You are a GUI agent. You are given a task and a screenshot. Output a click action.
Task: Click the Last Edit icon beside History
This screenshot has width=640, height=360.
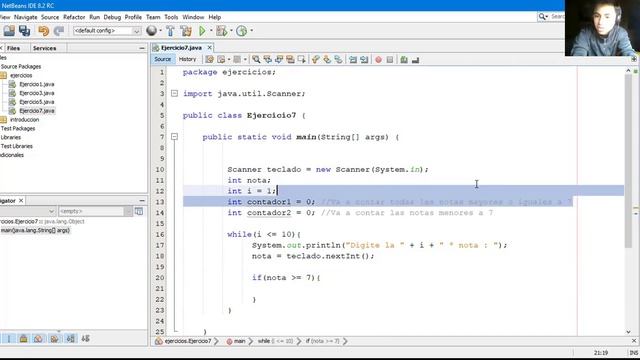pos(209,60)
